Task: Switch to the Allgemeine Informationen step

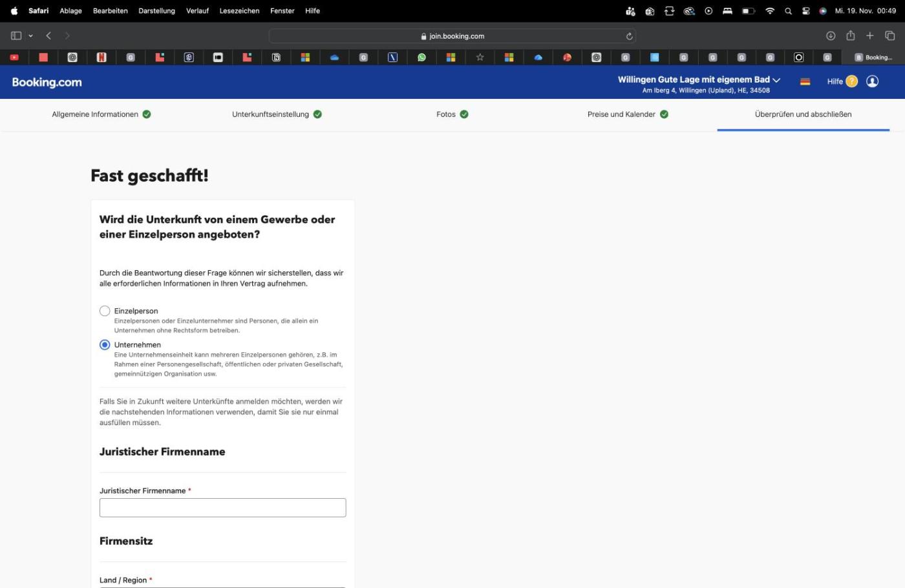Action: (95, 114)
